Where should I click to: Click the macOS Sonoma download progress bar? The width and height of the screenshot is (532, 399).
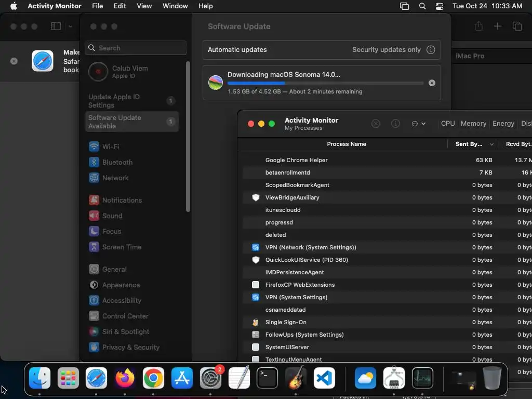[x=325, y=83]
